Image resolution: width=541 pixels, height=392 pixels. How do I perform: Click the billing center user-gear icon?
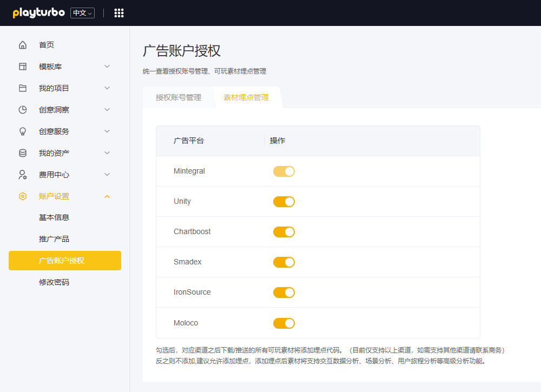(23, 175)
